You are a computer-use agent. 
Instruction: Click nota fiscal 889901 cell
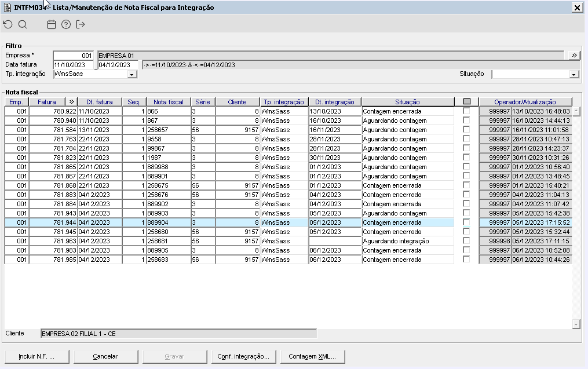click(169, 176)
